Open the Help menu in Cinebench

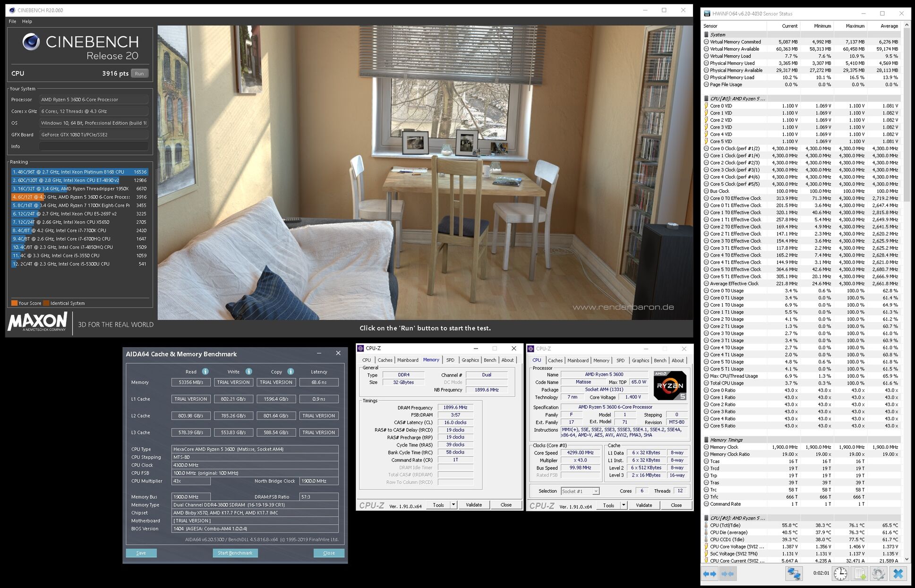[x=27, y=21]
